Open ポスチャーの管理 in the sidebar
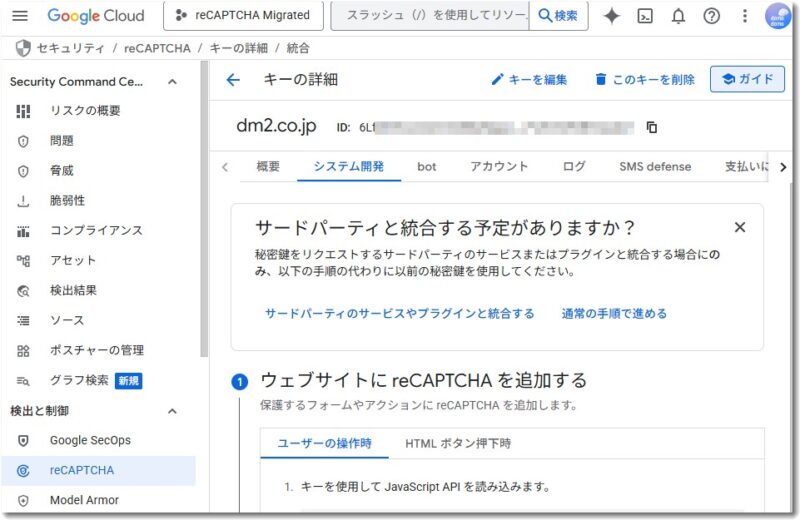Screen dimensions: 800x520 pos(98,351)
